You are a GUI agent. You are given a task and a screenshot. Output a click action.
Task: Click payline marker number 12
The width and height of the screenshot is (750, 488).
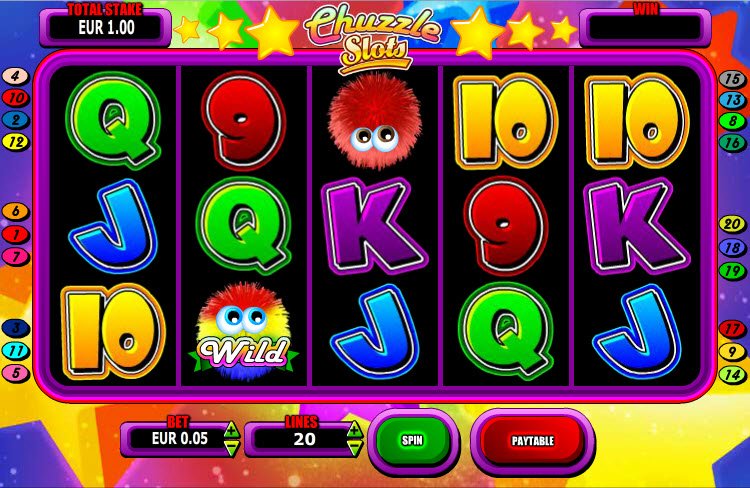click(16, 142)
